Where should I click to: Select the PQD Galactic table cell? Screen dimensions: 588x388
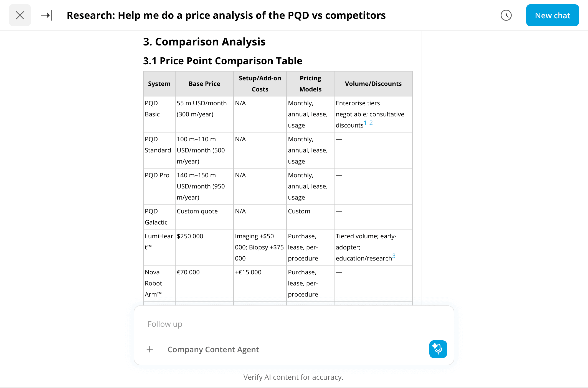pyautogui.click(x=156, y=217)
